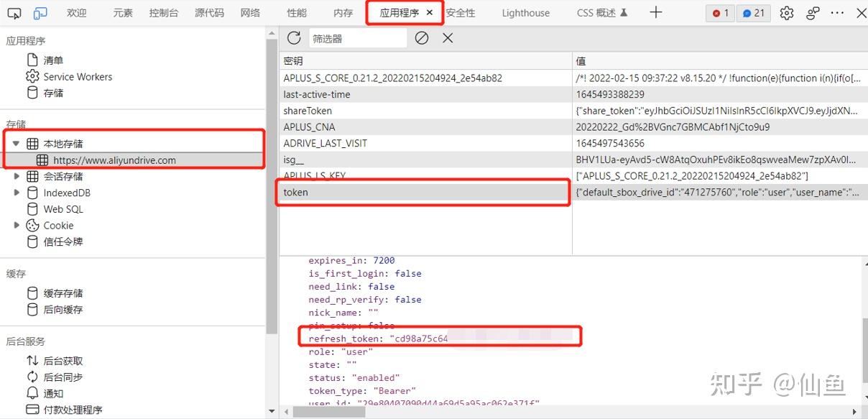This screenshot has height=419, width=868.
Task: Add a new tool tab with plus icon
Action: (655, 12)
